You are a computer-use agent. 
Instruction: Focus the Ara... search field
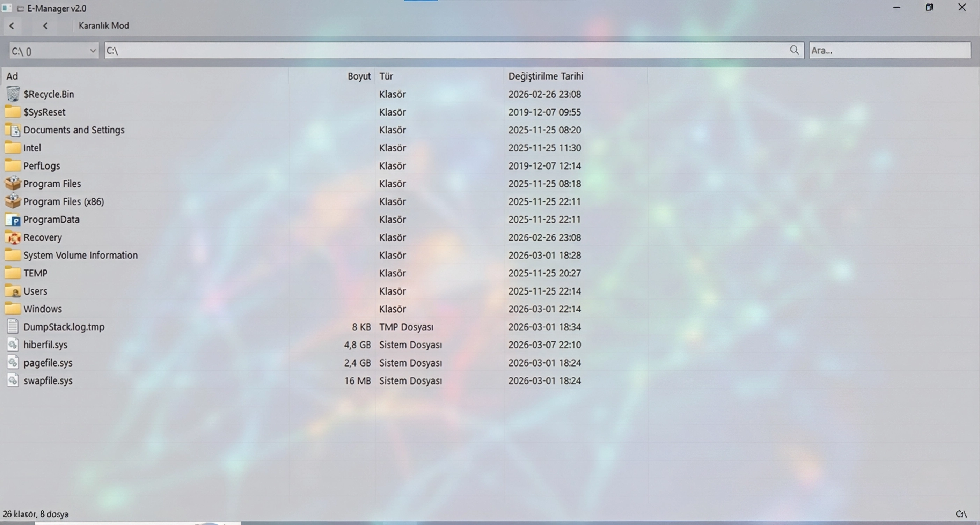(890, 51)
